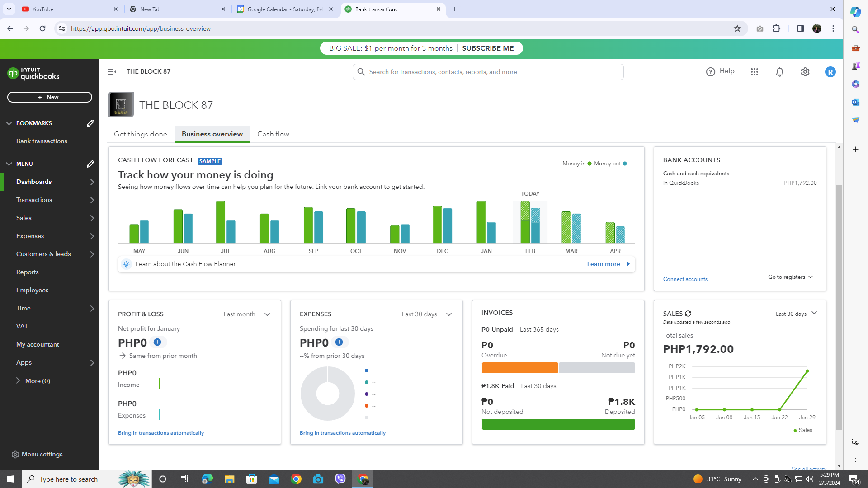Viewport: 868px width, 488px height.
Task: Open Profit & Loss Last month dropdown
Action: [x=247, y=314]
